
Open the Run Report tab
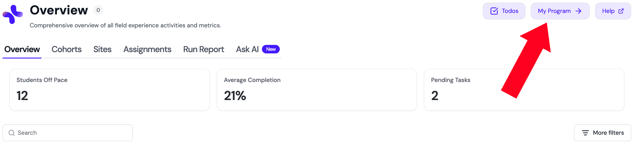coord(203,49)
